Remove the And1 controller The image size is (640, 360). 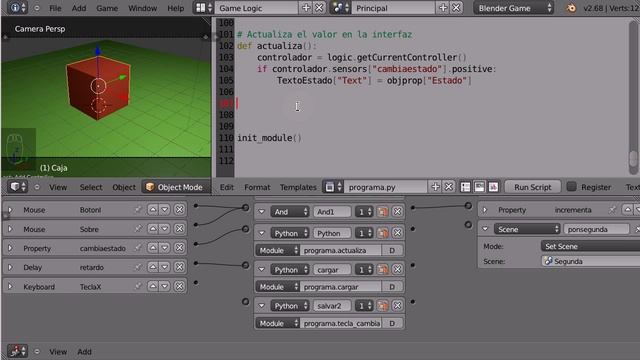click(397, 211)
